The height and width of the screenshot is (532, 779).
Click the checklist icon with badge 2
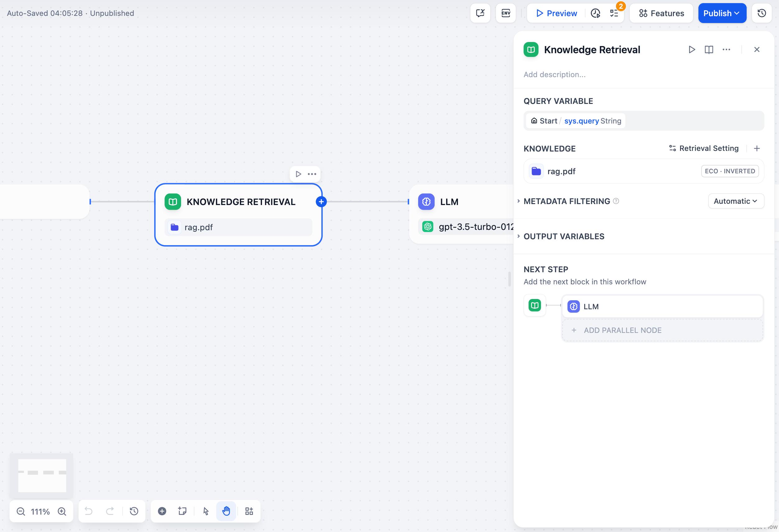[x=614, y=13]
